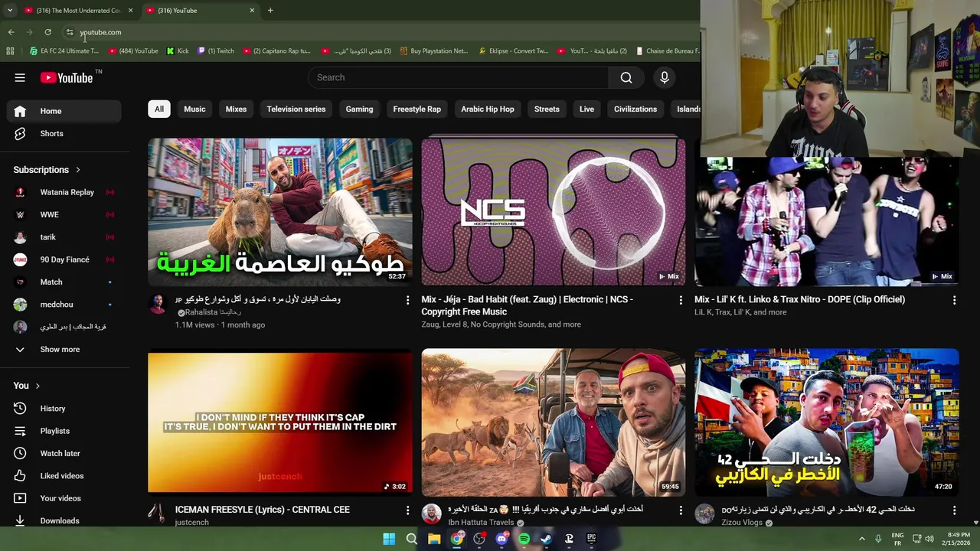Switch to The Most Underrated browser tab
The width and height of the screenshot is (980, 551).
point(79,11)
